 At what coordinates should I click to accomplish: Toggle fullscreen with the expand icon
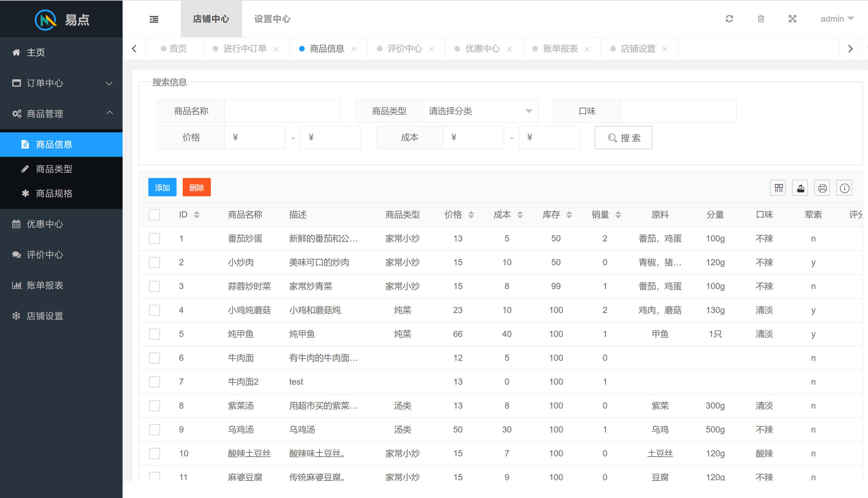[x=792, y=19]
